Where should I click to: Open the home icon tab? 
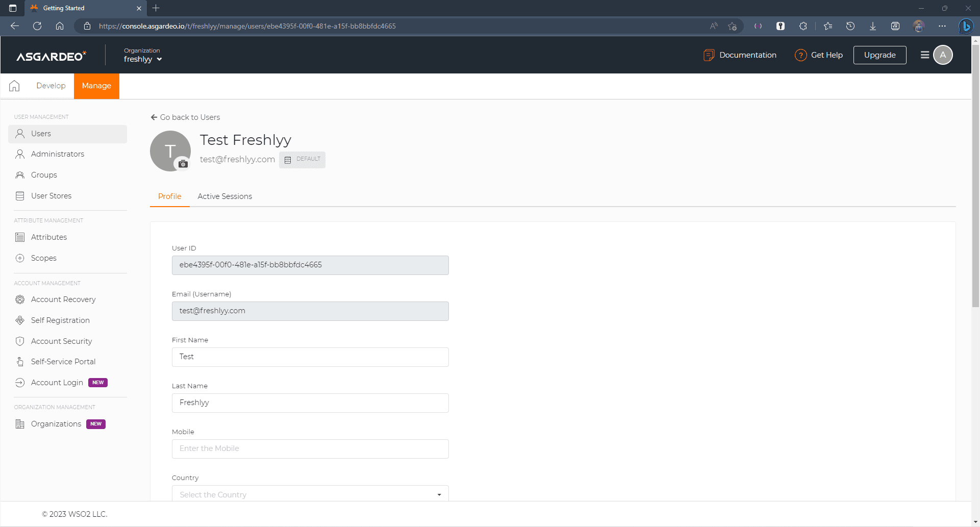pyautogui.click(x=14, y=86)
